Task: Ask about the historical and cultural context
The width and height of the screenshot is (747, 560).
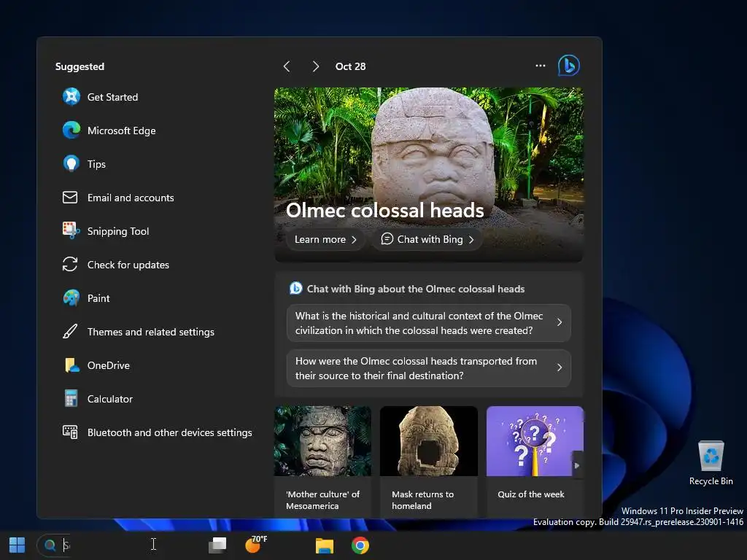Action: [429, 323]
